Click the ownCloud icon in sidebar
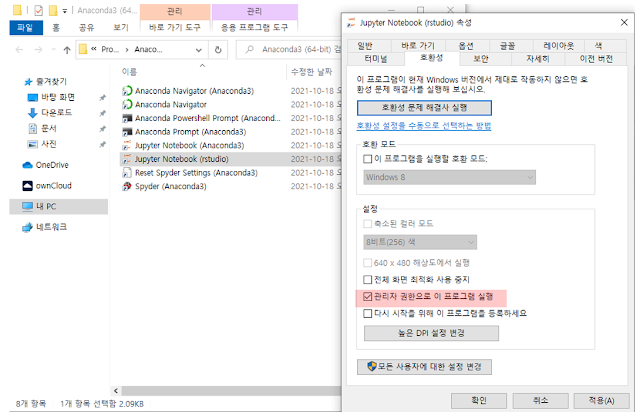Screen dimensions: 640x412 tap(27, 186)
